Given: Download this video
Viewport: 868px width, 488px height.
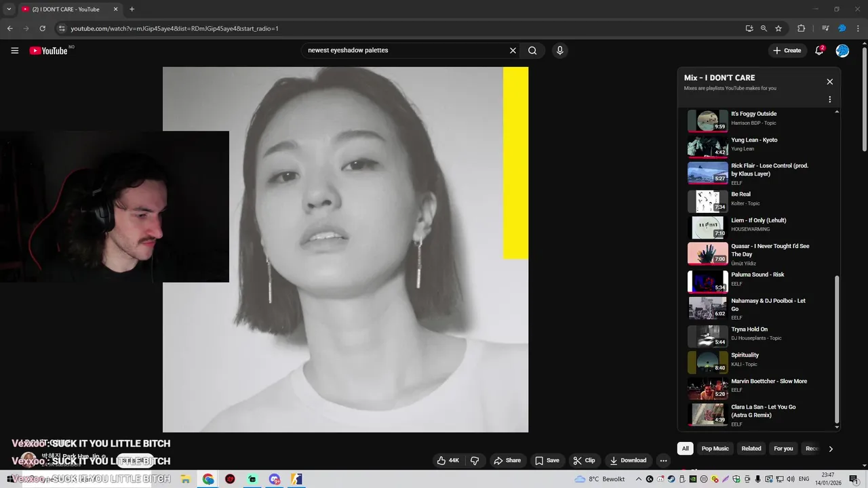Looking at the screenshot, I should tap(628, 460).
